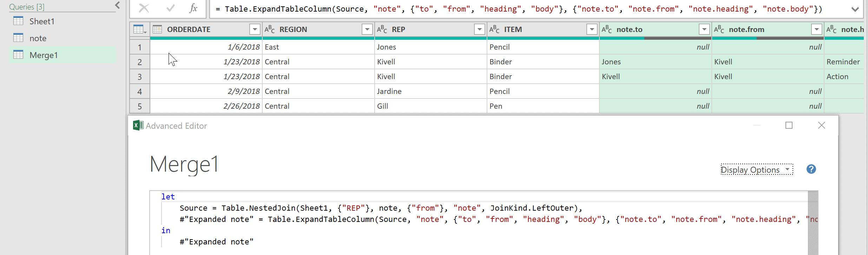The height and width of the screenshot is (255, 868).
Task: Click the REGION text type icon
Action: [x=270, y=30]
